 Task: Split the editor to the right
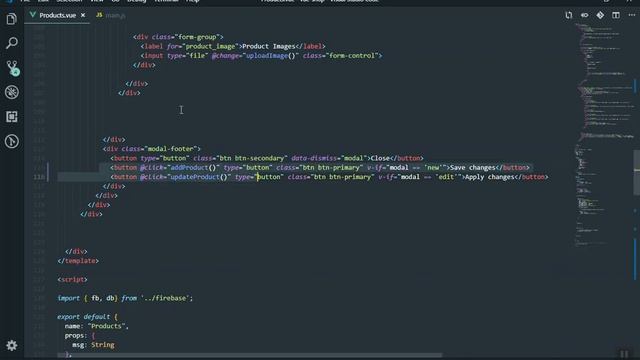pyautogui.click(x=616, y=15)
